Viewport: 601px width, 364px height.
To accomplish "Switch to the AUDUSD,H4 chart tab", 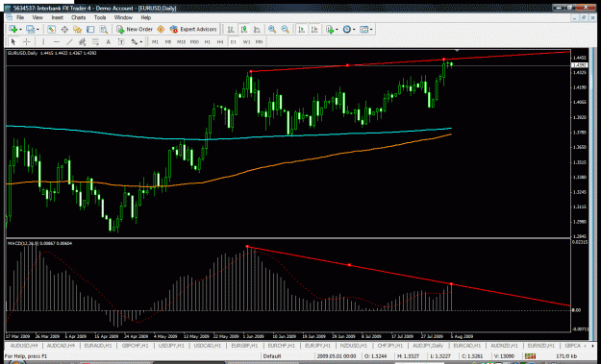I will [24, 346].
